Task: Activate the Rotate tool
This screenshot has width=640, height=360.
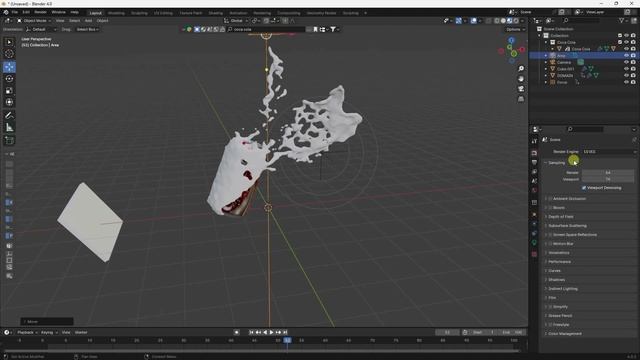Action: (x=9, y=79)
